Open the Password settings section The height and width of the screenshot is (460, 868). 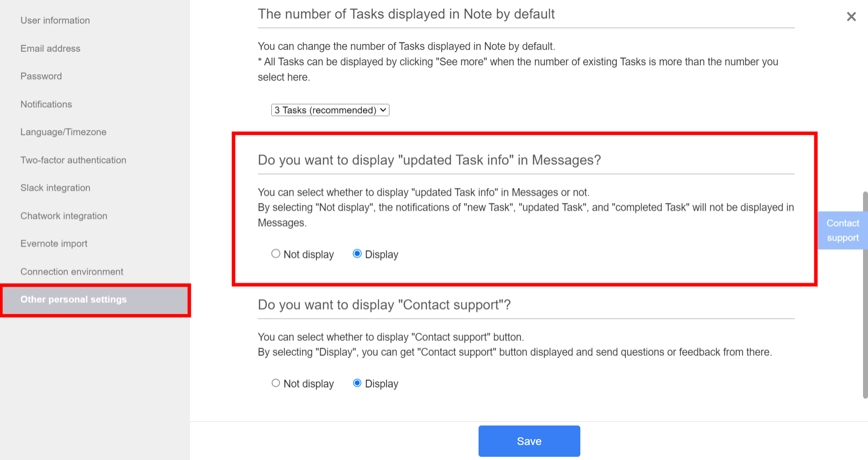click(x=41, y=76)
